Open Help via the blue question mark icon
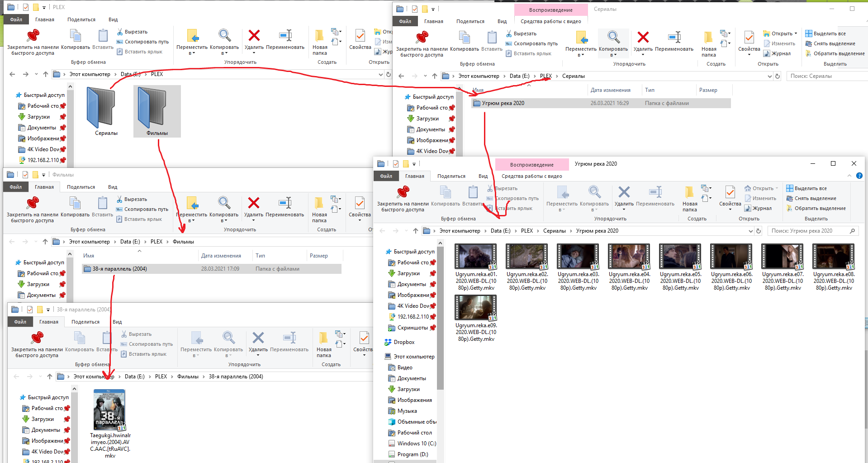868x463 pixels. pos(859,176)
